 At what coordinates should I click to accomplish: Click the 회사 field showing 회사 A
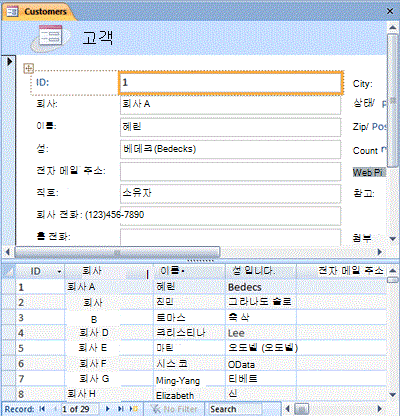(x=230, y=104)
